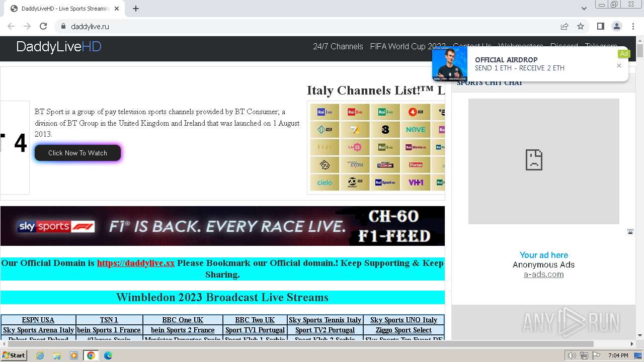Select the Italia 1 HD channel tile
644x362 pixels.
pos(325,130)
